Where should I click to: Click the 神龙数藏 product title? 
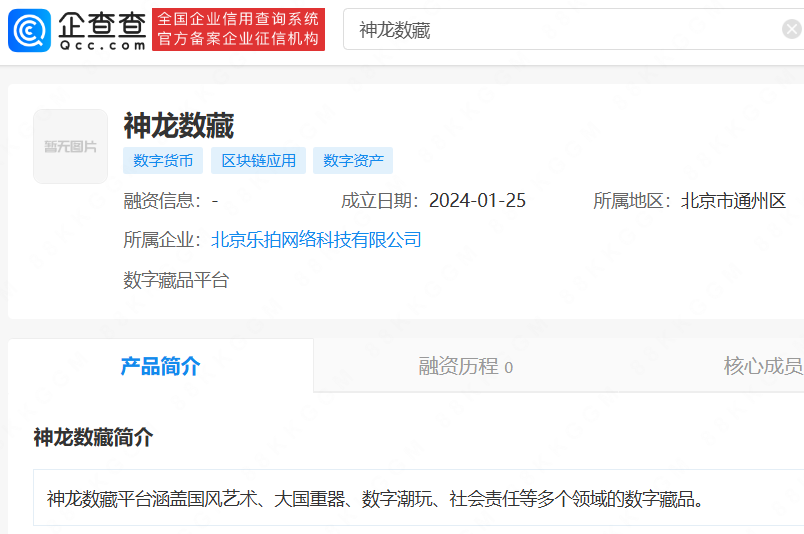(178, 126)
